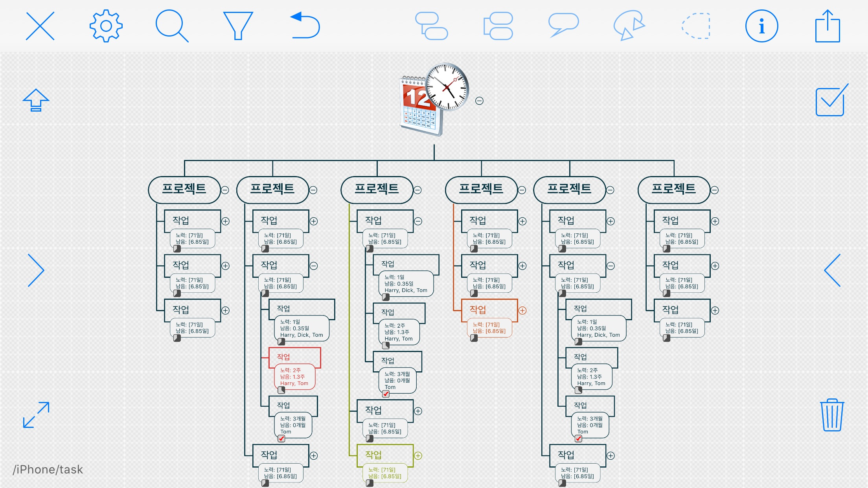The height and width of the screenshot is (488, 868).
Task: Expand the orange 작업 task node
Action: [523, 310]
